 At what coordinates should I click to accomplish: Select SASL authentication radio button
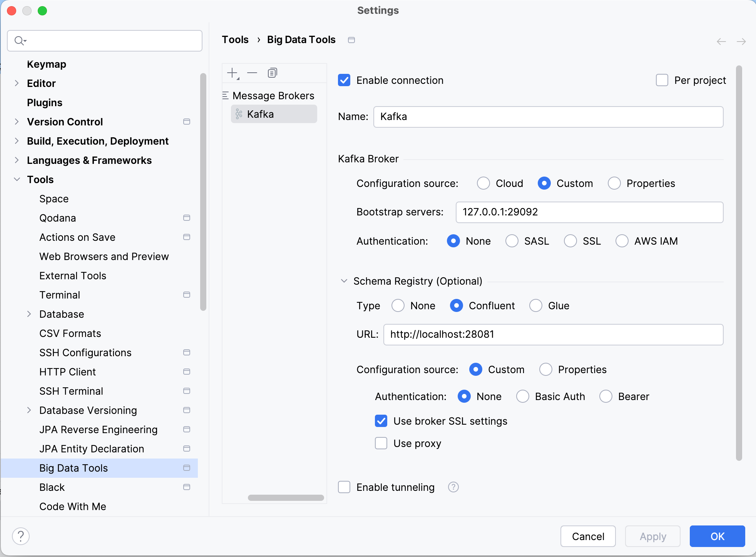(512, 241)
